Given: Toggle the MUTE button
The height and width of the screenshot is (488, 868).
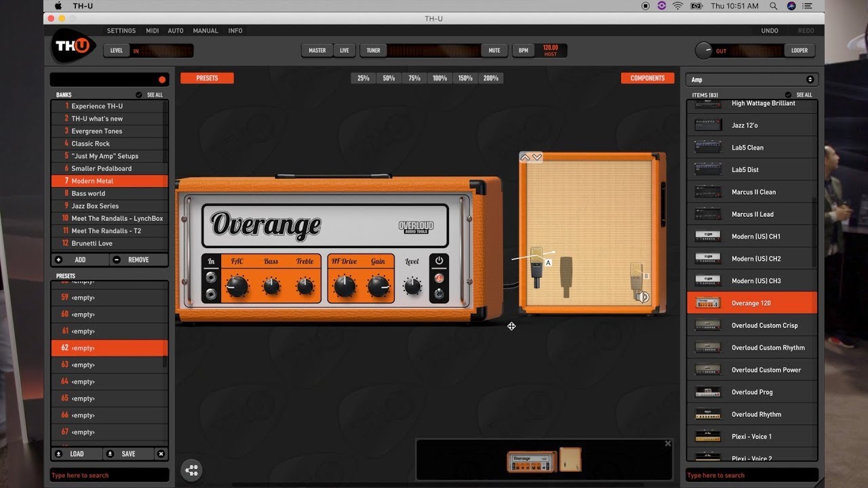Looking at the screenshot, I should click(494, 50).
